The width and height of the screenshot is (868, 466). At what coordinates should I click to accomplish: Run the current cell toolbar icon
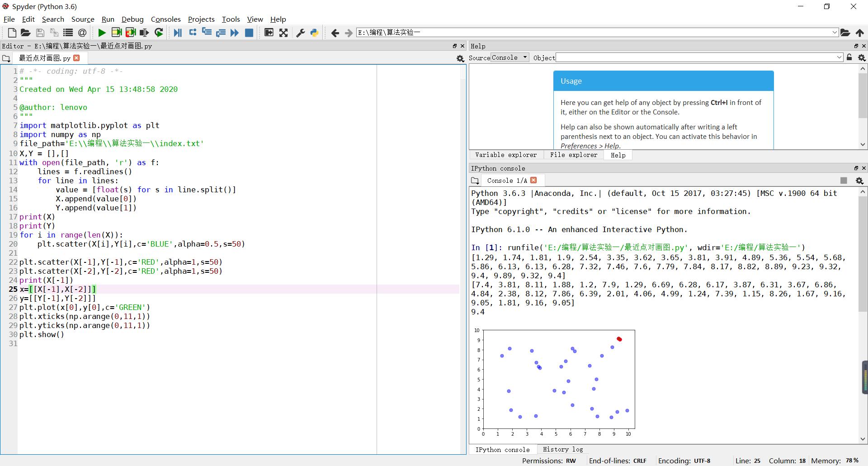116,33
